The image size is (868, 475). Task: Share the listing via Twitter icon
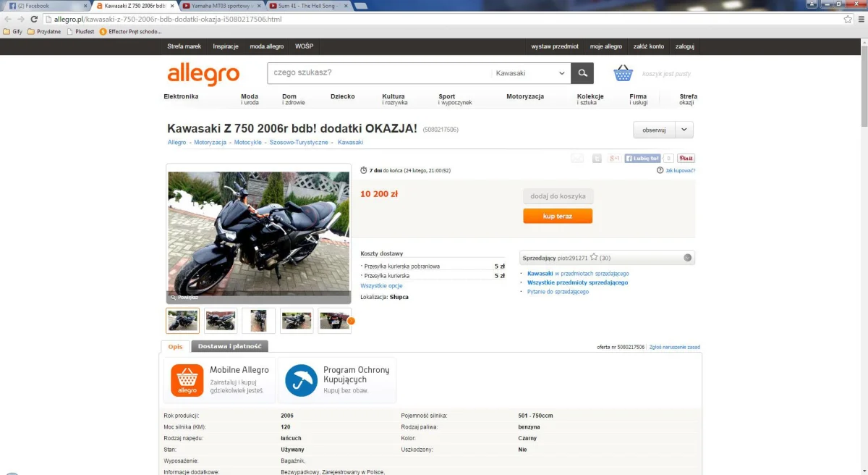(597, 158)
